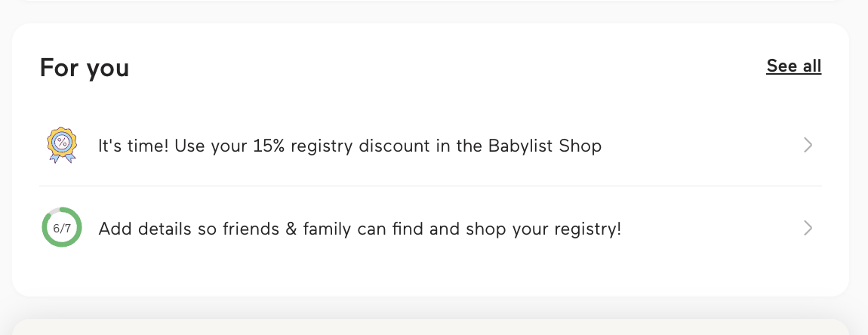This screenshot has width=868, height=335.
Task: Click the percent symbol inside the badge
Action: click(62, 142)
